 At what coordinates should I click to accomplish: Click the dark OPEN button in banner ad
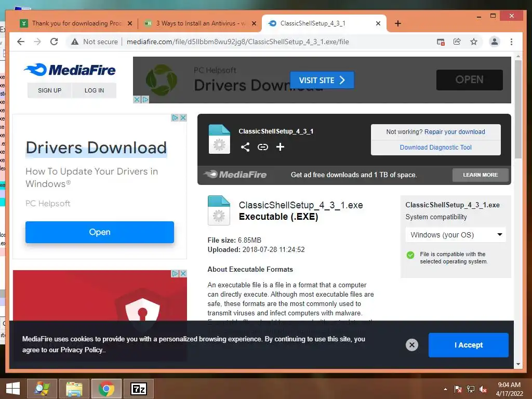pos(469,79)
